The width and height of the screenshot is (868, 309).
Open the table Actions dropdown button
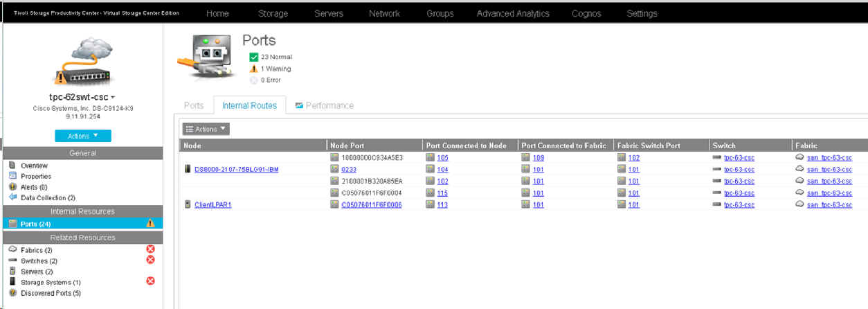(x=206, y=129)
